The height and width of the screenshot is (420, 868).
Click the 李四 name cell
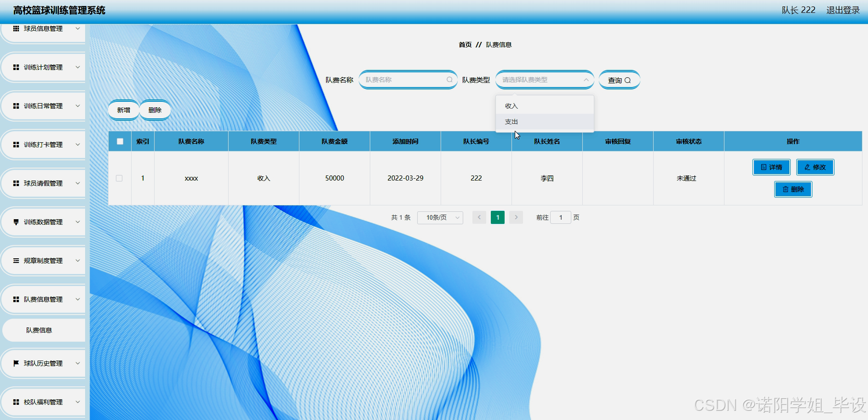(547, 178)
